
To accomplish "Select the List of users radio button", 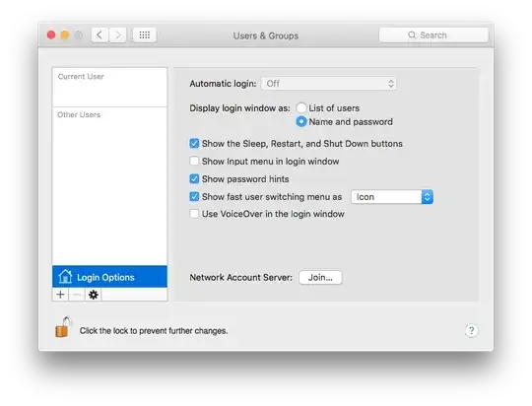I will (x=300, y=108).
